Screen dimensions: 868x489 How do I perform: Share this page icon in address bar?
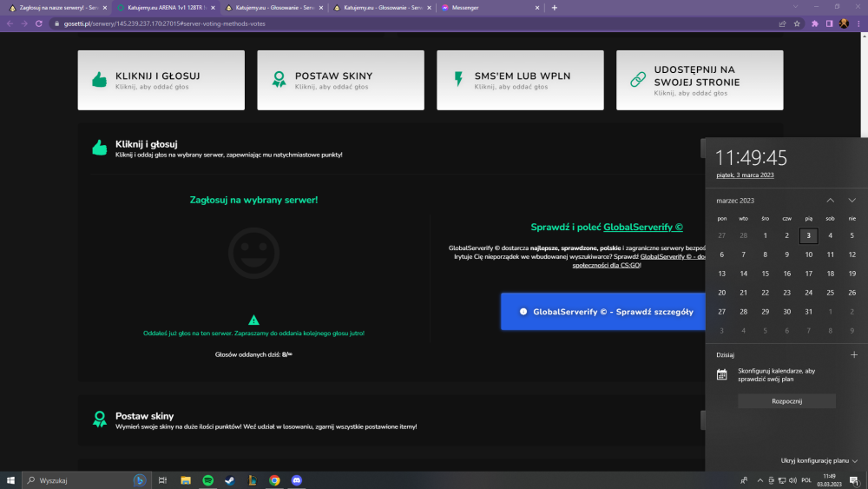click(x=782, y=23)
